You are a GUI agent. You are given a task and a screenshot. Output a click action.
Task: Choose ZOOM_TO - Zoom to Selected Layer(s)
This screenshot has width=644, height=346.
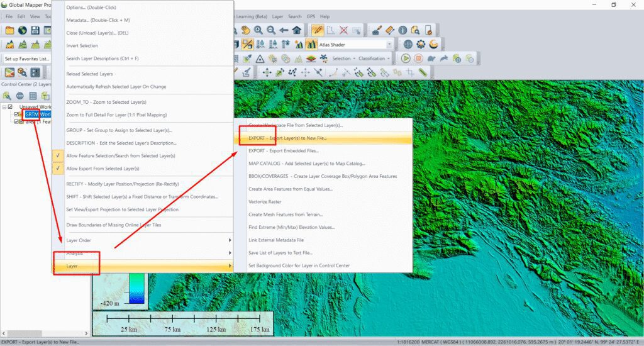click(142, 102)
